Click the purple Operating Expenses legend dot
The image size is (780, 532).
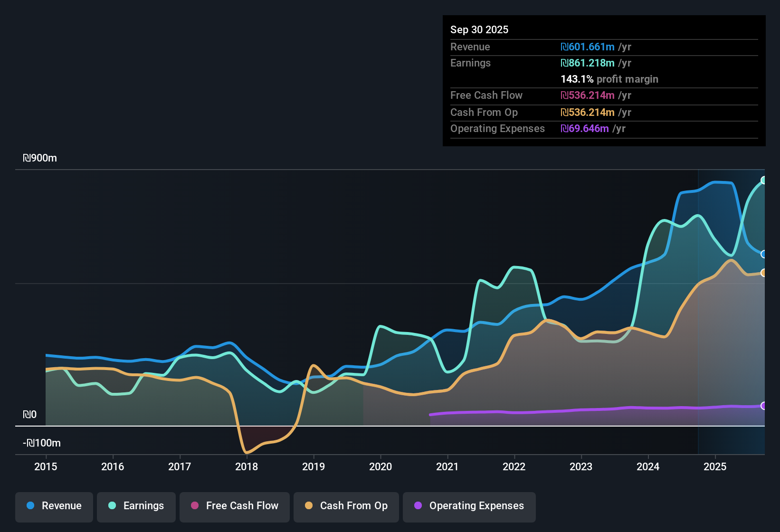[x=418, y=506]
